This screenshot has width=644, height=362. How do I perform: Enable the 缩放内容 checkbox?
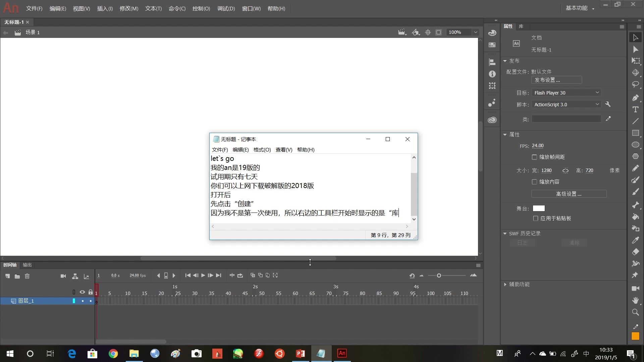535,182
